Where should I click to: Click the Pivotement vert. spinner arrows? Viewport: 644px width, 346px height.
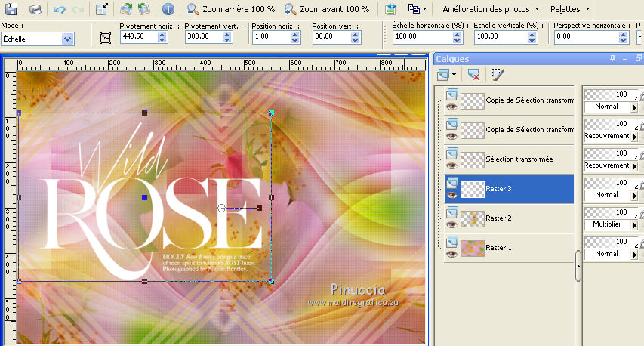tap(227, 37)
